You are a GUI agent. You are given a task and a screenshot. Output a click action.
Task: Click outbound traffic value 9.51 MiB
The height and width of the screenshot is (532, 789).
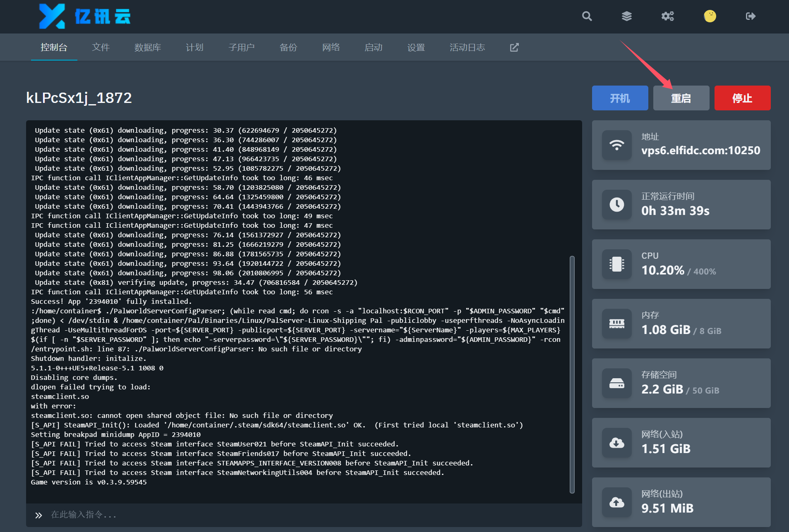coord(667,508)
